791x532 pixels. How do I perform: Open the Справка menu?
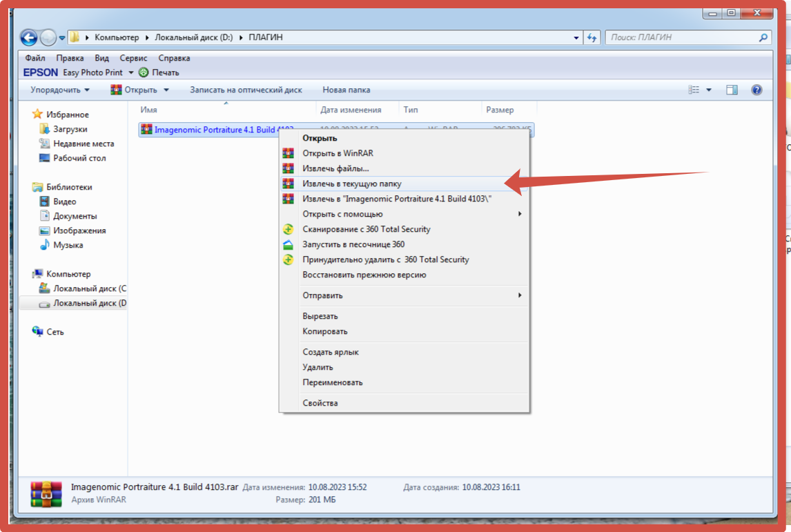174,58
